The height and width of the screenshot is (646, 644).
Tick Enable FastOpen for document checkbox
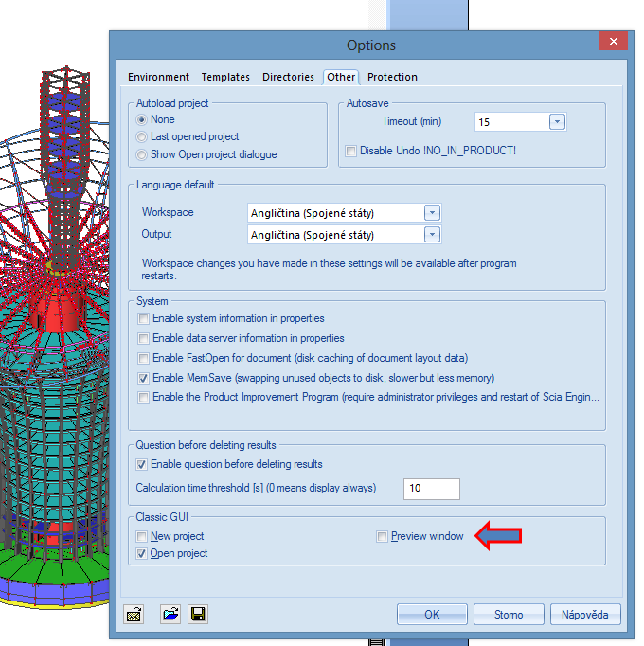point(144,358)
